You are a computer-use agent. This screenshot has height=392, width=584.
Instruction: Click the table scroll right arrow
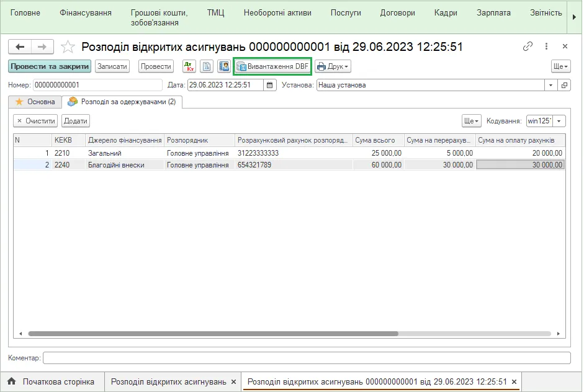(559, 334)
